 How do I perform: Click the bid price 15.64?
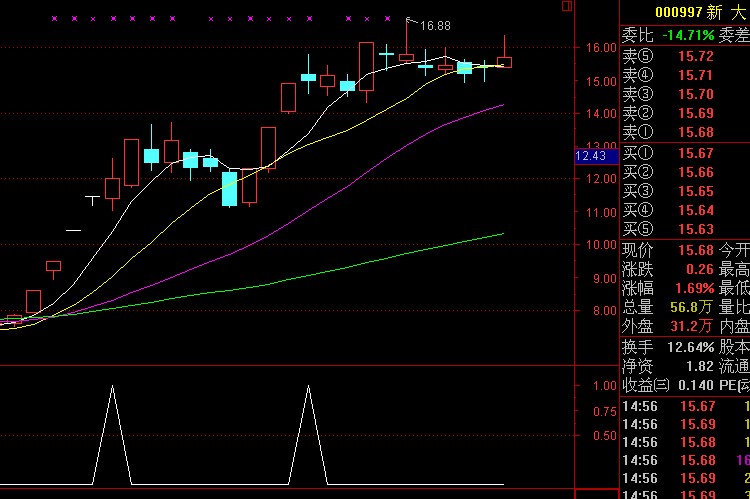click(x=696, y=211)
